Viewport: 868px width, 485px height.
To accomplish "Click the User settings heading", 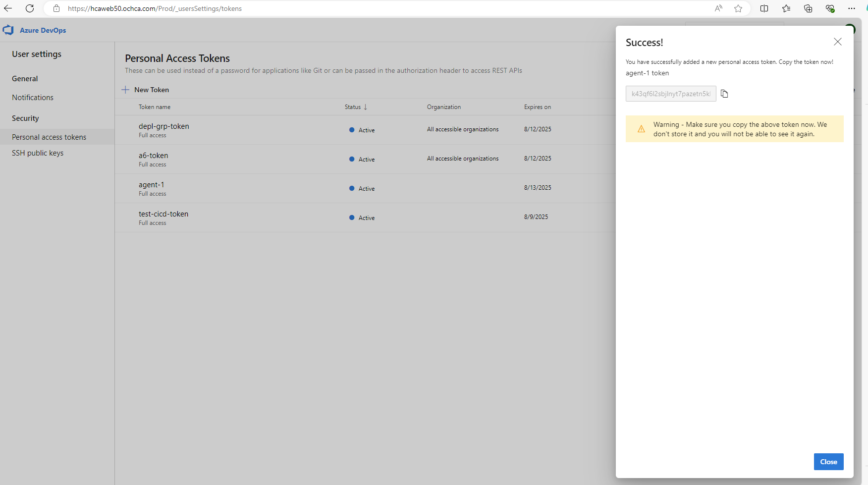I will [x=37, y=54].
